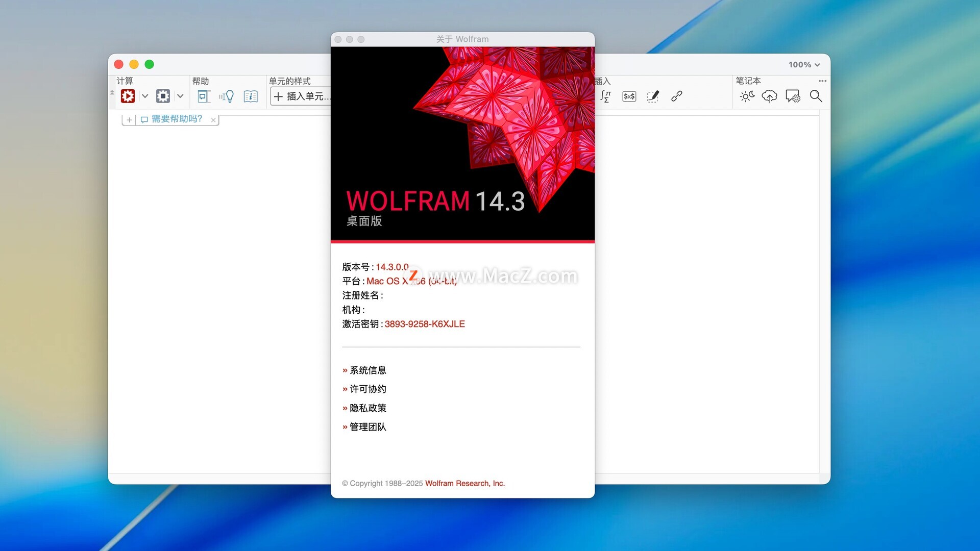Expand dropdown arrow beside Abort evaluation icon
The width and height of the screenshot is (980, 551).
click(180, 96)
